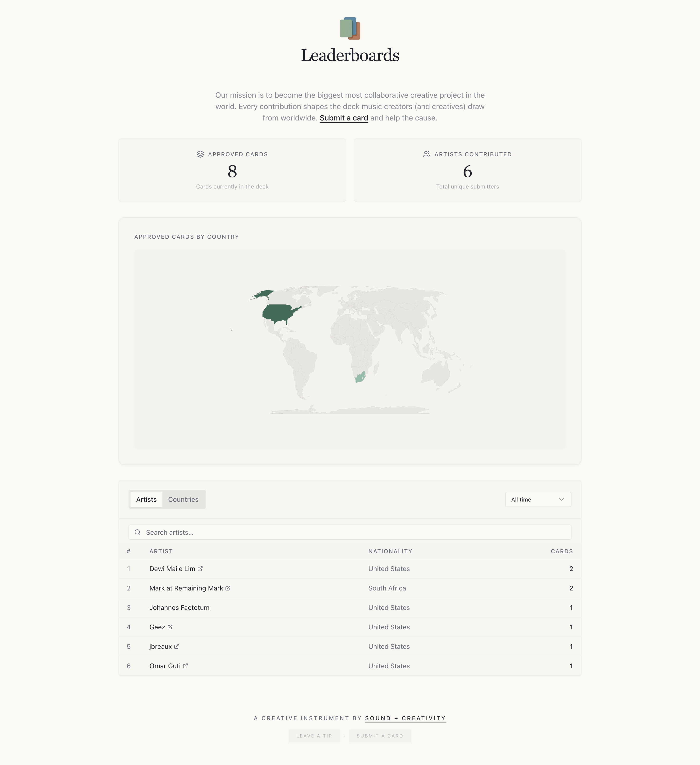Screen dimensions: 700x765
Task: Open jbreaux's external link icon
Action: 176,646
